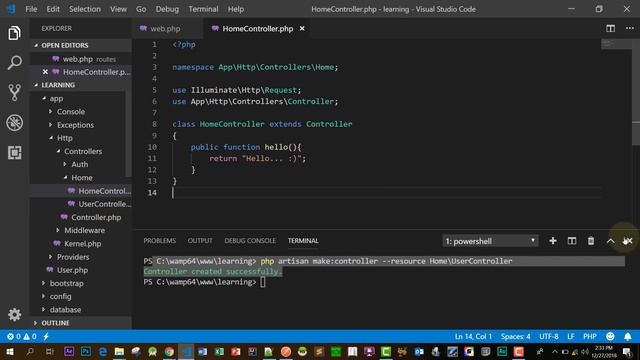This screenshot has height=360, width=640.
Task: Open Windows taskbar search
Action: click(x=30, y=351)
